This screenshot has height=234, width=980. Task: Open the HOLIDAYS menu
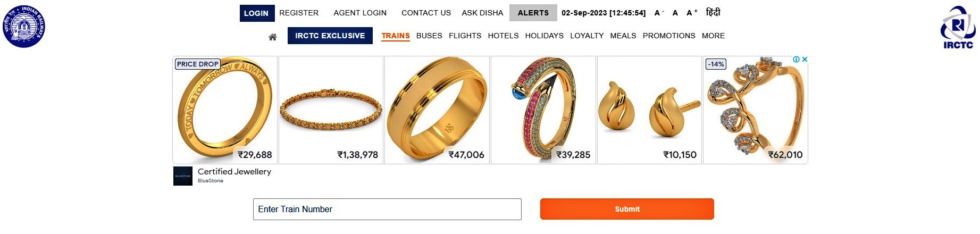[544, 36]
